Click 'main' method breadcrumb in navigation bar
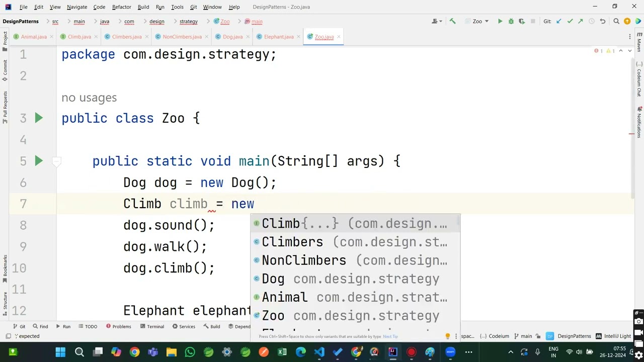Image resolution: width=644 pixels, height=362 pixels. [254, 21]
